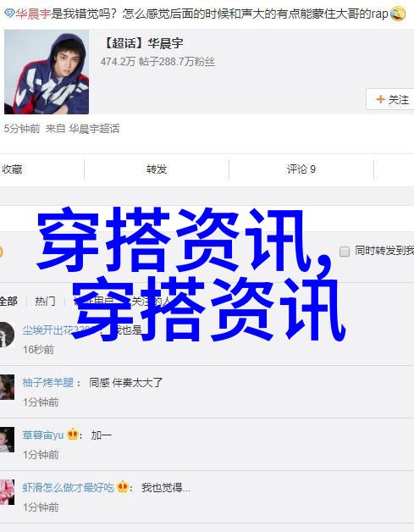Screen dimensions: 414x532
Task: Open the 华晨宇超话 source link
Action: [x=94, y=129]
